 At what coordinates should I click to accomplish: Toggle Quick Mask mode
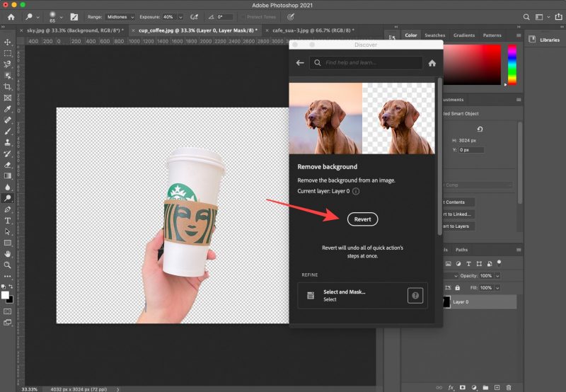7,311
